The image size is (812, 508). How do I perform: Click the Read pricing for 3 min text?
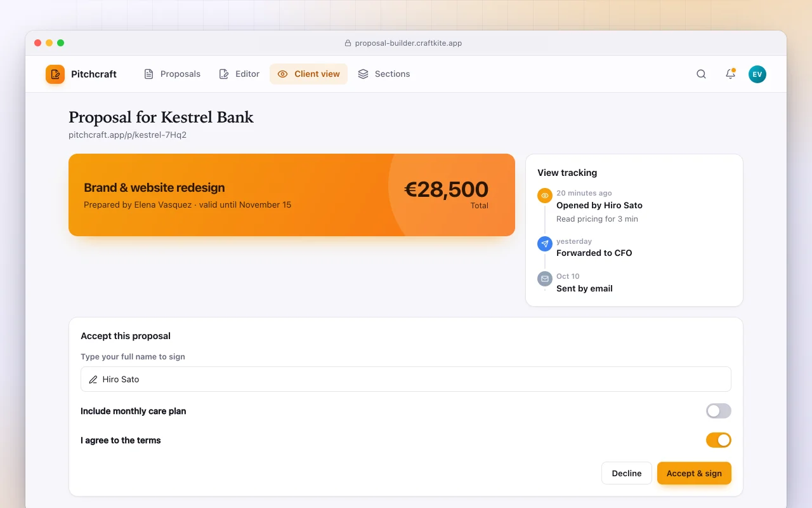pyautogui.click(x=597, y=219)
